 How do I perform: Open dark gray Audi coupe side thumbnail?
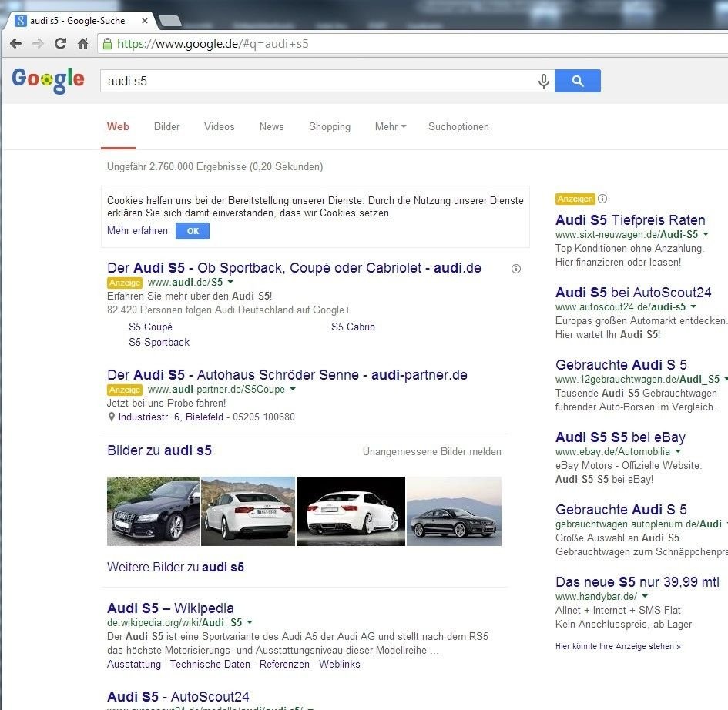454,511
